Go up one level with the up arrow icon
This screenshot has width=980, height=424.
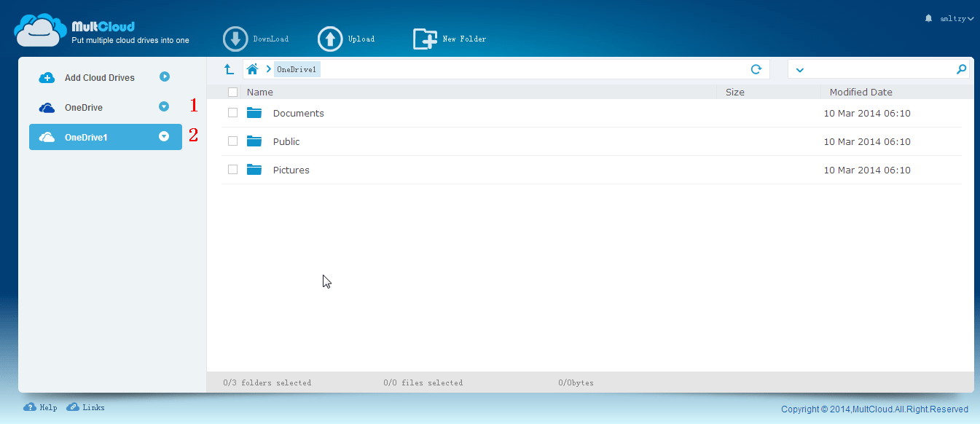point(229,69)
